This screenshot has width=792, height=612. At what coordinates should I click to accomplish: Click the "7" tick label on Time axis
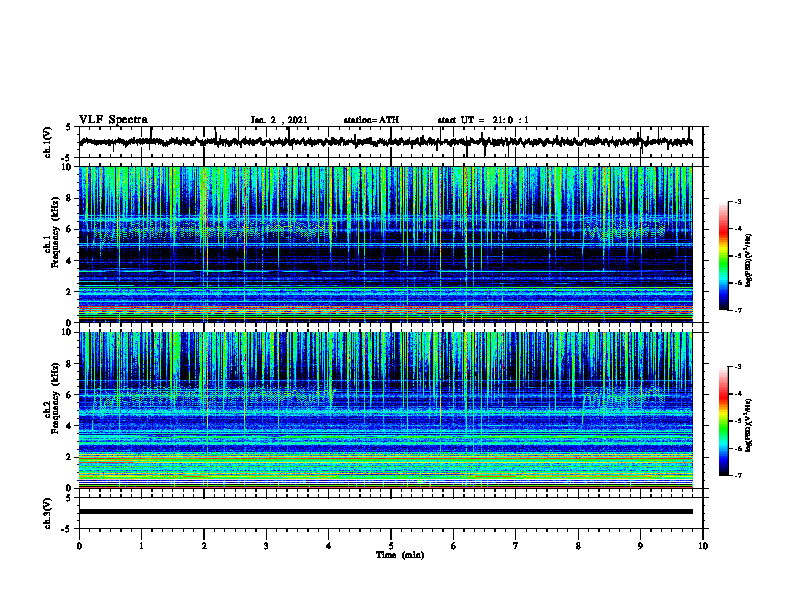pyautogui.click(x=516, y=546)
